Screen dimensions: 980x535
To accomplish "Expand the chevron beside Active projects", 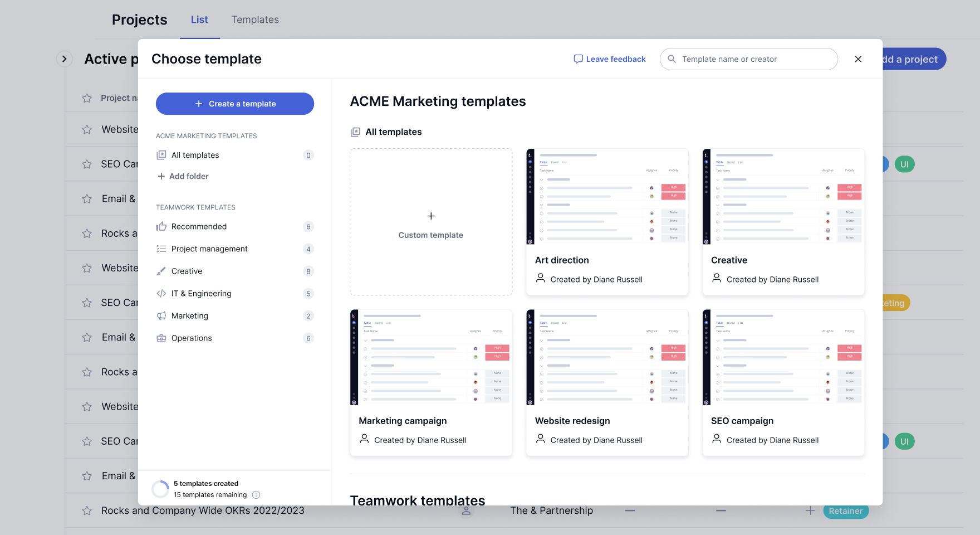I will coord(65,59).
